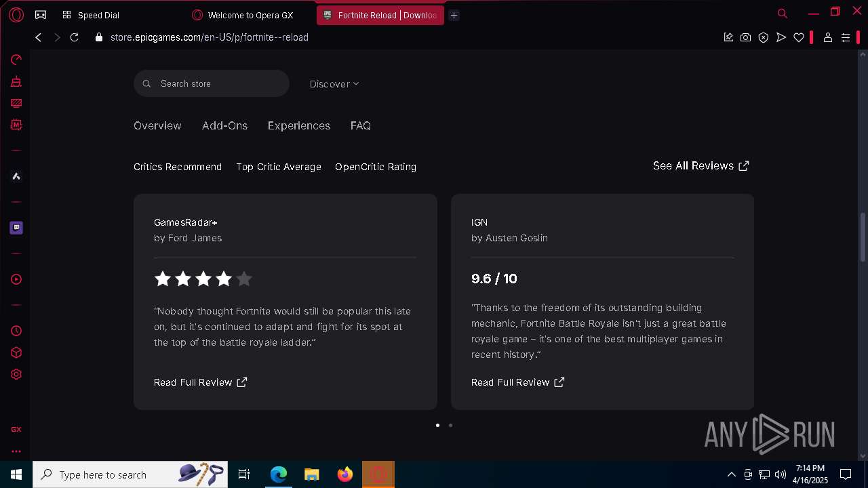Open the My Flow send icon
Image resolution: width=868 pixels, height=488 pixels.
pyautogui.click(x=781, y=37)
